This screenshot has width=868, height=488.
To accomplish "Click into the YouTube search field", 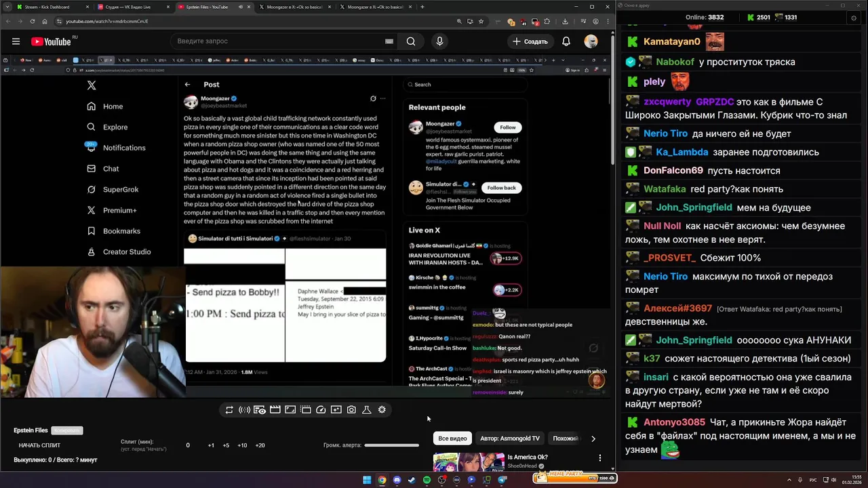I will [x=278, y=41].
